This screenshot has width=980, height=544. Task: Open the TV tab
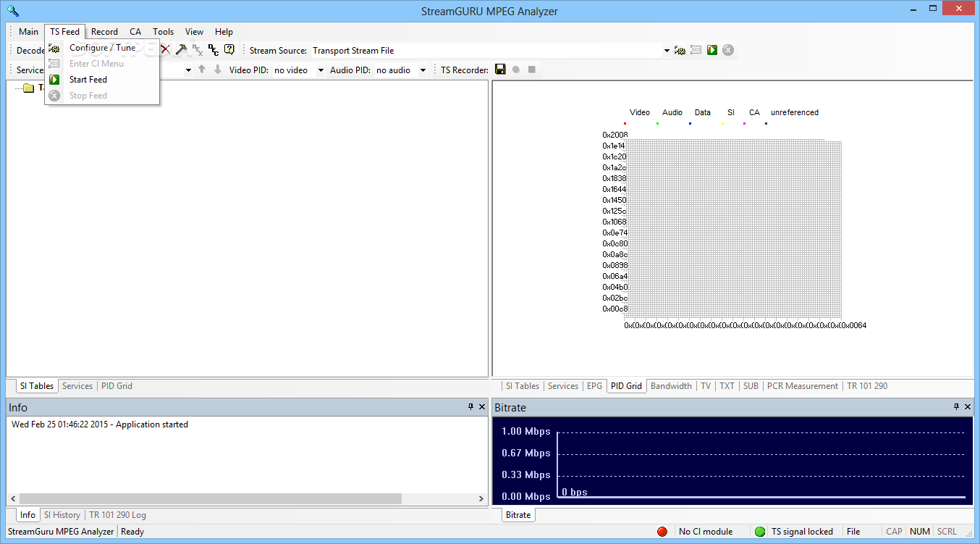coord(706,386)
